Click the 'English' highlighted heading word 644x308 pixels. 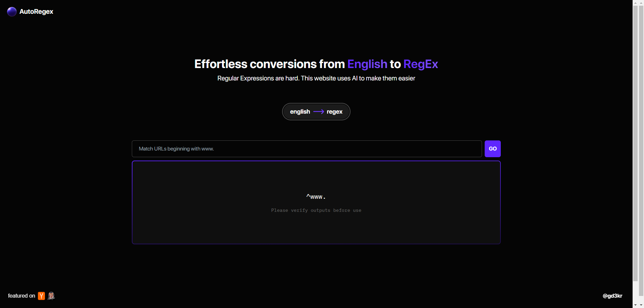coord(367,64)
